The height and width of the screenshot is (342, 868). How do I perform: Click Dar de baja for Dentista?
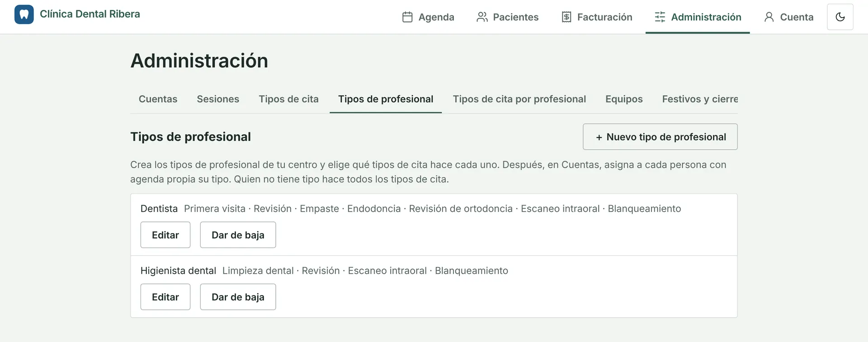tap(238, 235)
